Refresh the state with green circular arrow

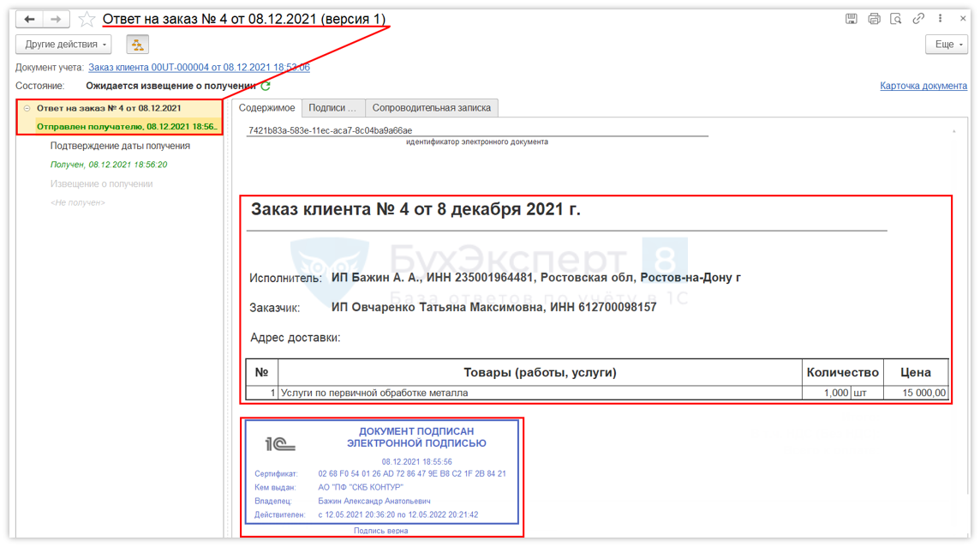(x=266, y=86)
